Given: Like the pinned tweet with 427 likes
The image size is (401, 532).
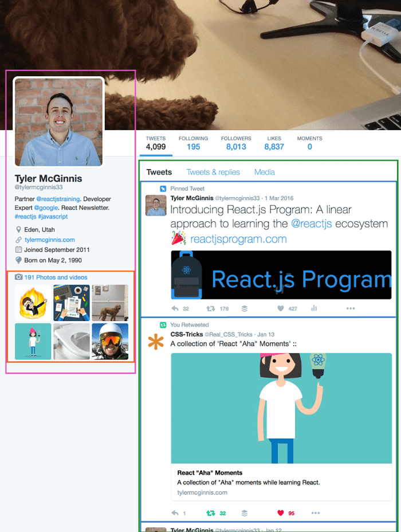Looking at the screenshot, I should coord(280,308).
